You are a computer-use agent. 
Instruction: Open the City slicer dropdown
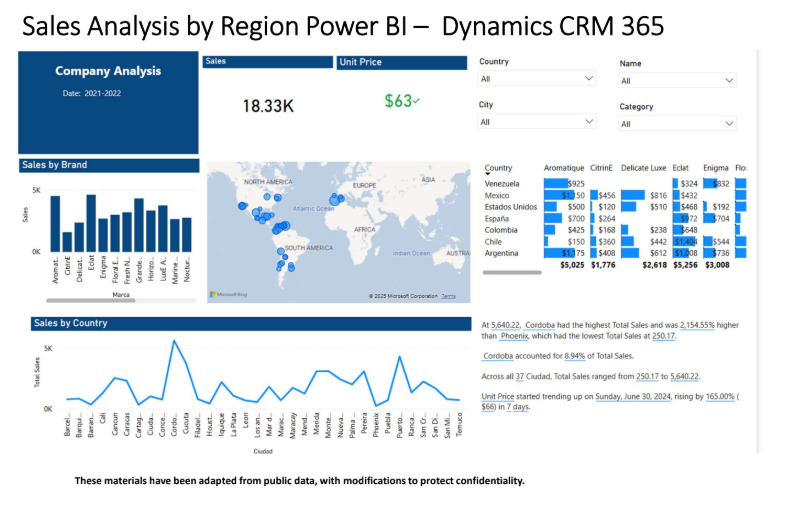coord(537,122)
